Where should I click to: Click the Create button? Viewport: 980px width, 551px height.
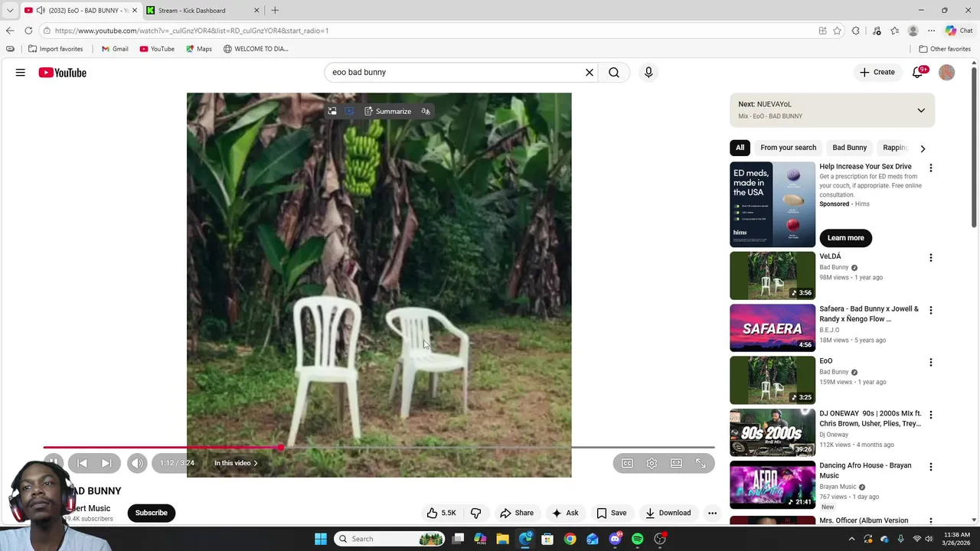click(x=877, y=73)
